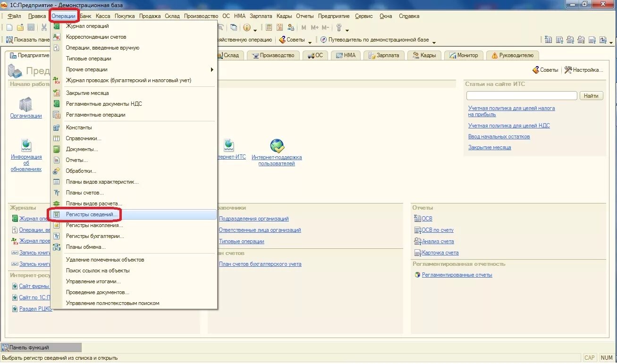Select Регистры накопления... menu entry
The width and height of the screenshot is (617, 364).
(x=134, y=225)
